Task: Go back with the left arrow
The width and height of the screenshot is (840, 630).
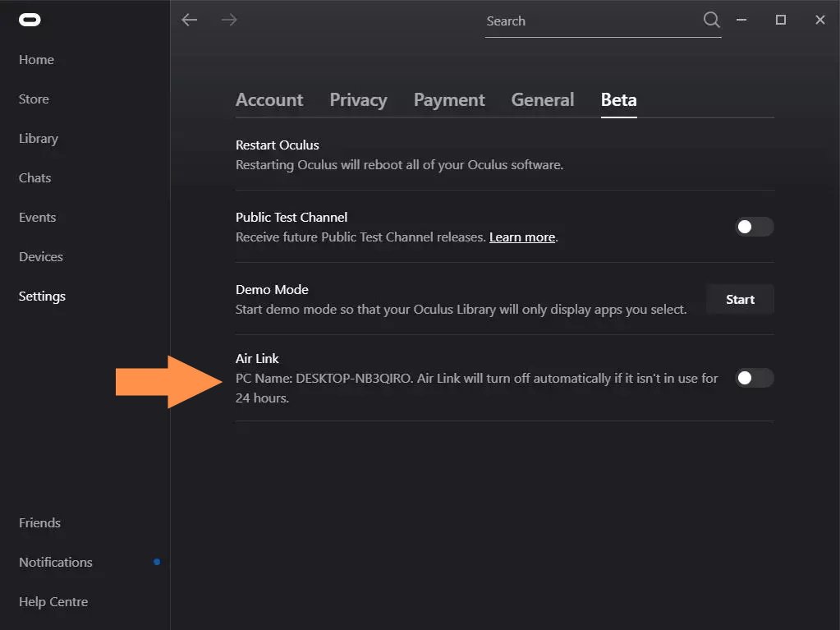Action: (189, 20)
